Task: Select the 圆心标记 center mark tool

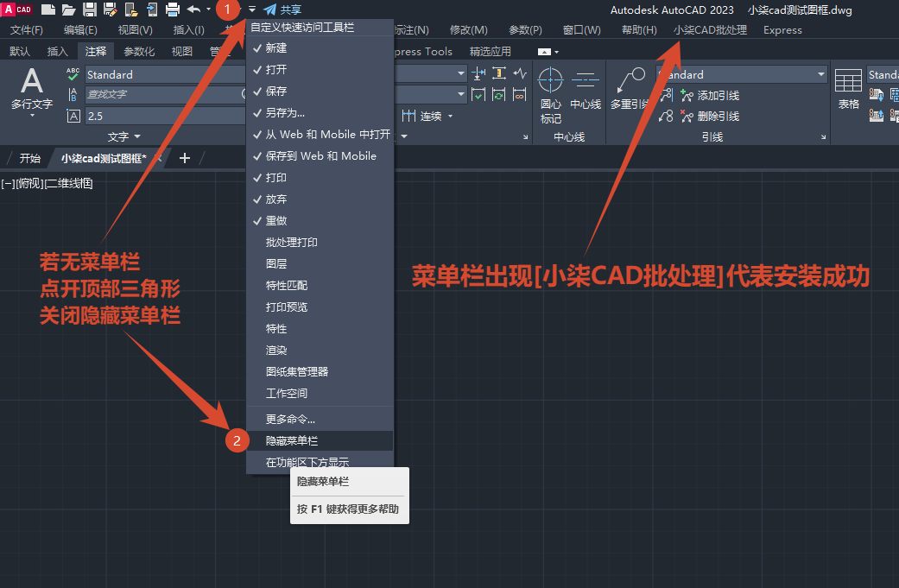Action: (x=550, y=95)
